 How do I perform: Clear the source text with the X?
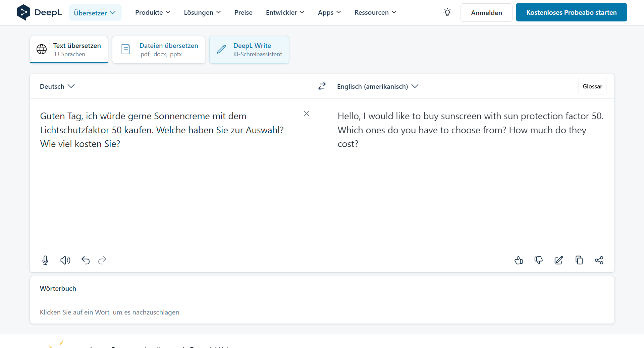pyautogui.click(x=307, y=114)
